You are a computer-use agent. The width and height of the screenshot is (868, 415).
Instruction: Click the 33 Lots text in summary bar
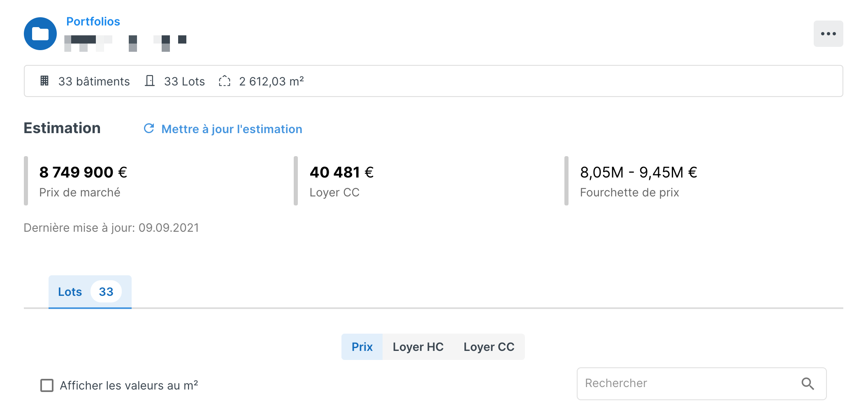click(184, 81)
